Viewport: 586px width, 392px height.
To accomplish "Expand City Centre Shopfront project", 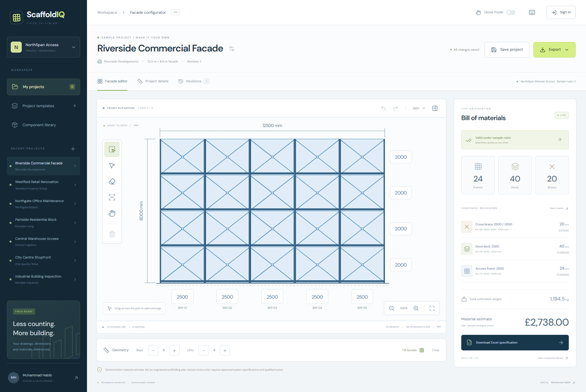I will (43, 260).
